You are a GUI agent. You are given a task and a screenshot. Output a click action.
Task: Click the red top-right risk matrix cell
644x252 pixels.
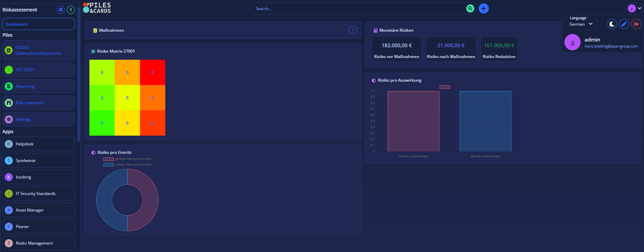(152, 72)
